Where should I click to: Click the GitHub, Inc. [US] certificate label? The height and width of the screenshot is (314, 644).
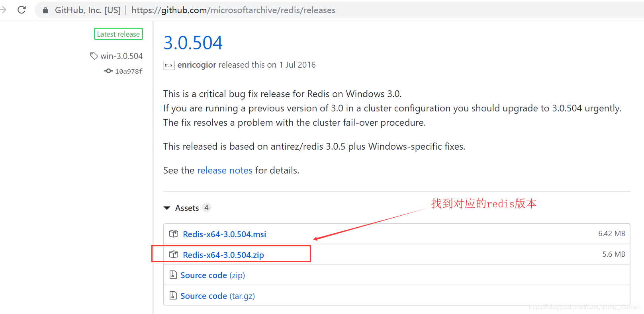88,10
